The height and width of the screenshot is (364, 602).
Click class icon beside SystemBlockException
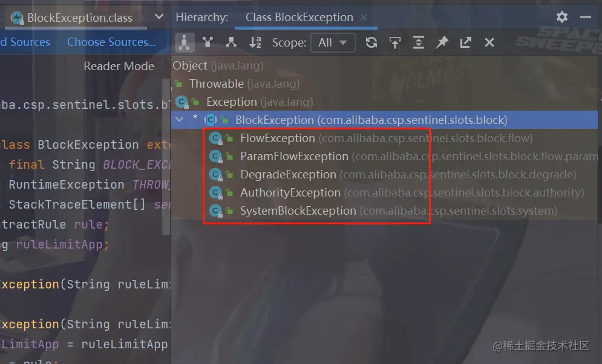(x=215, y=210)
